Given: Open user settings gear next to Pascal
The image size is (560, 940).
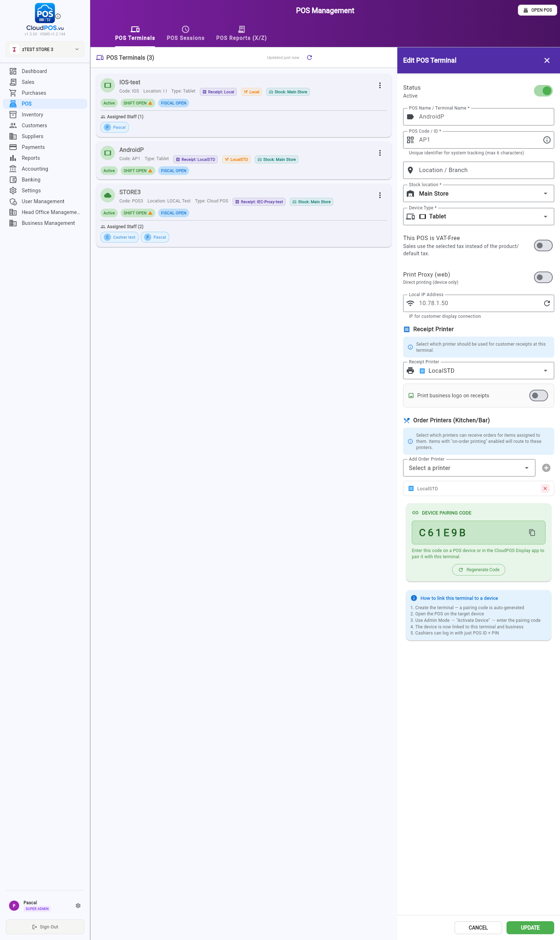Looking at the screenshot, I should 78,906.
